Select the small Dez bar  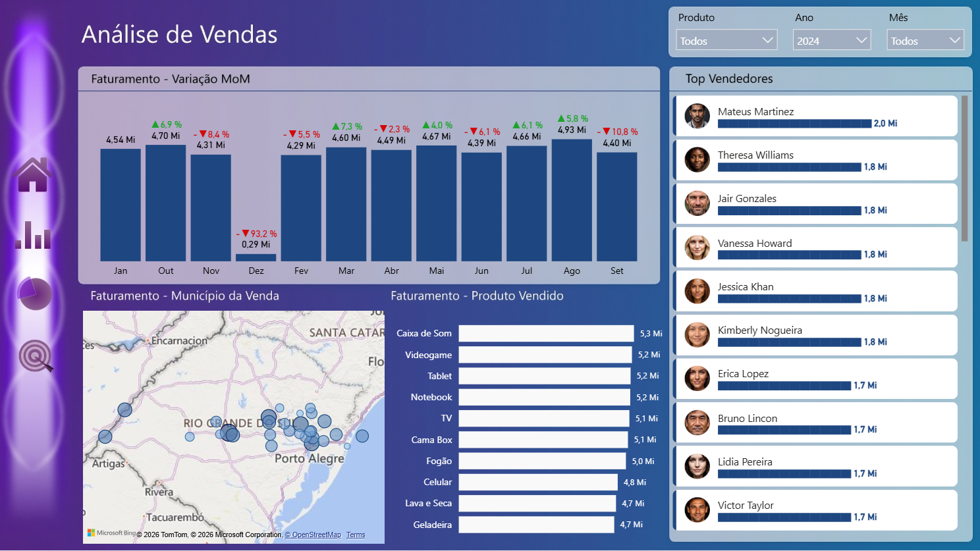click(x=256, y=257)
